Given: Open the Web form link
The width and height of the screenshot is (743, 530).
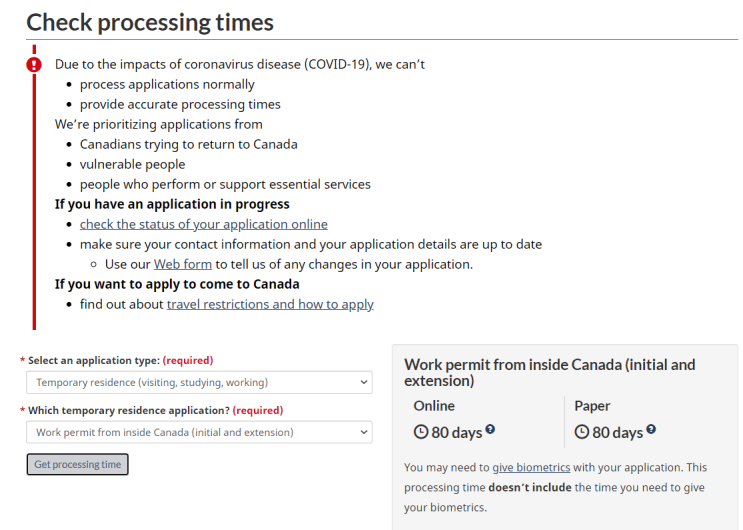Looking at the screenshot, I should click(x=183, y=264).
